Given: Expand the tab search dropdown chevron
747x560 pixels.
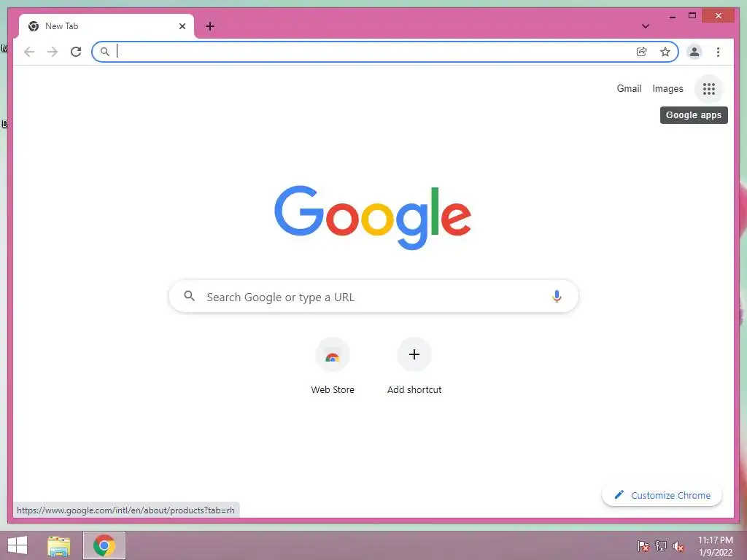Looking at the screenshot, I should 646,26.
